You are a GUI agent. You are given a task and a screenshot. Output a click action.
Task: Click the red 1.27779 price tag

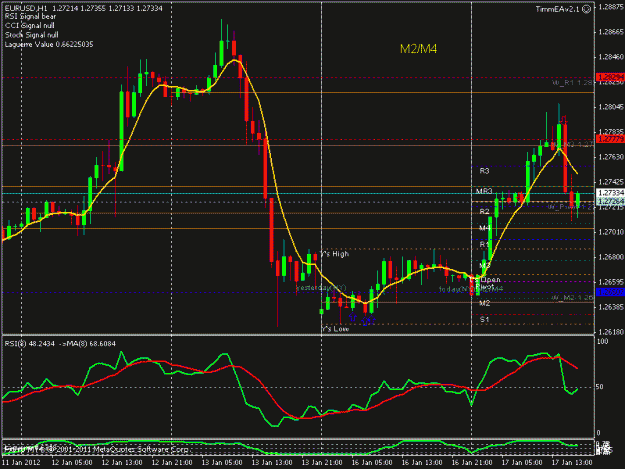610,139
